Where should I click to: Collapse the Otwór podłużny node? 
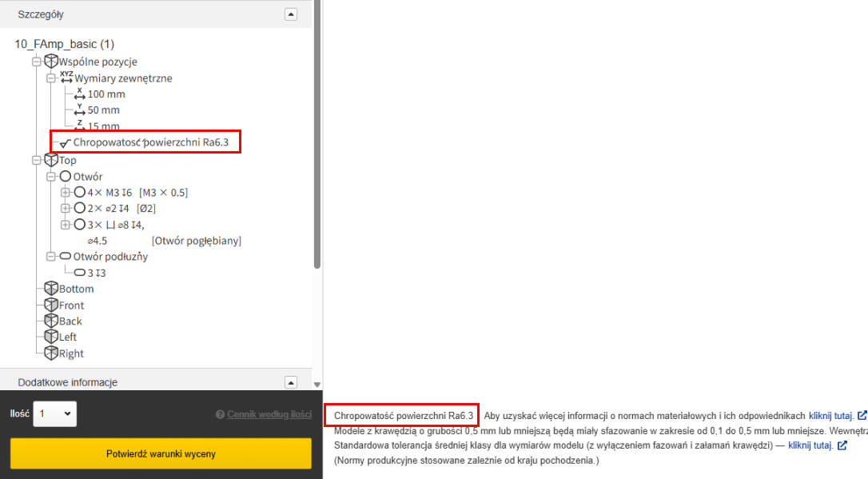(51, 257)
